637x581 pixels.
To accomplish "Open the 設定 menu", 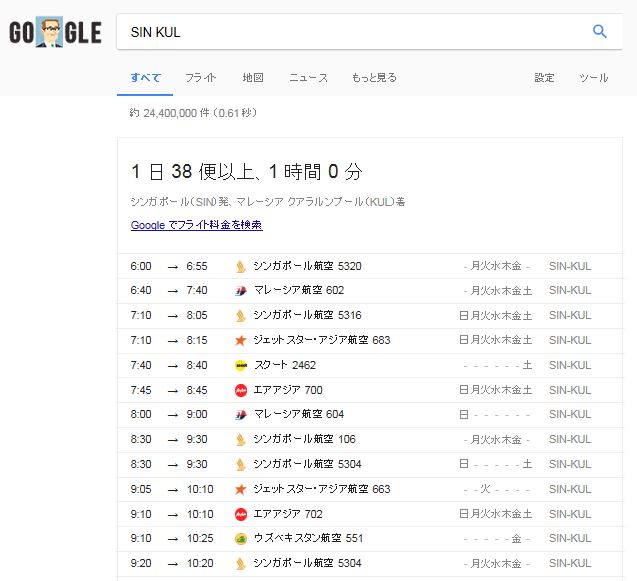I will point(544,77).
